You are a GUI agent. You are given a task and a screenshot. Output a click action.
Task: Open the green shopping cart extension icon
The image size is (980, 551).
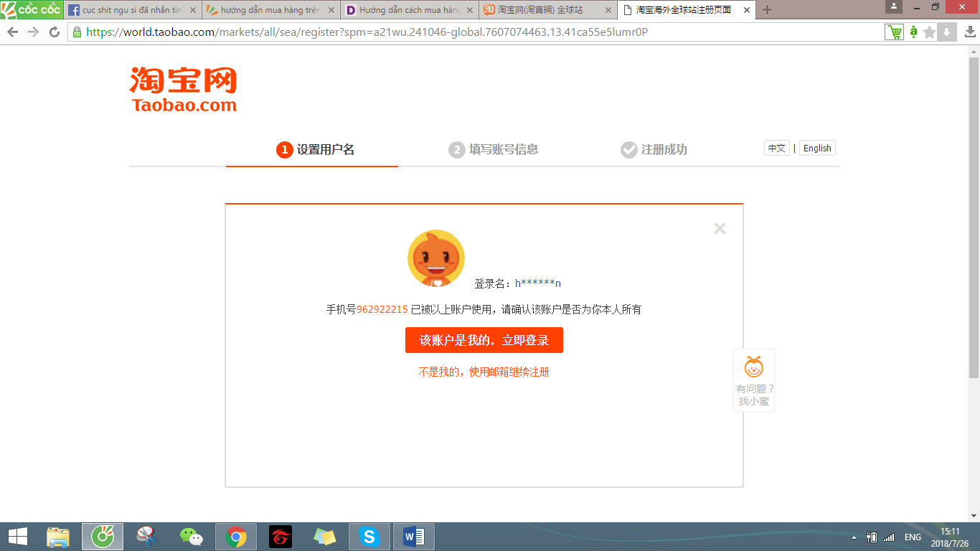[895, 32]
